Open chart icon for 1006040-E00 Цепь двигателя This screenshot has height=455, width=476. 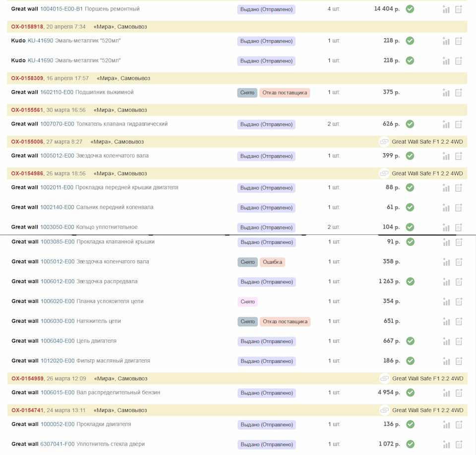click(446, 341)
